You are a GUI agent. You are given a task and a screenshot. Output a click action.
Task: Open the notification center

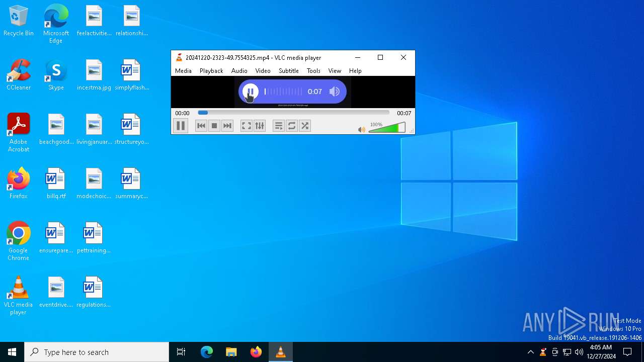[x=627, y=352]
